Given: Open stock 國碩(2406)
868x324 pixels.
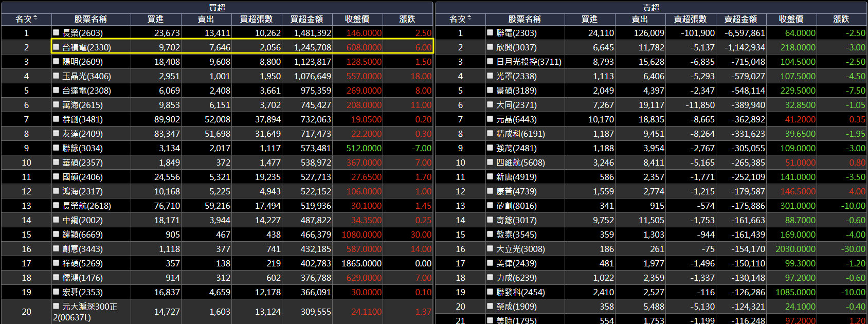Looking at the screenshot, I should [82, 177].
